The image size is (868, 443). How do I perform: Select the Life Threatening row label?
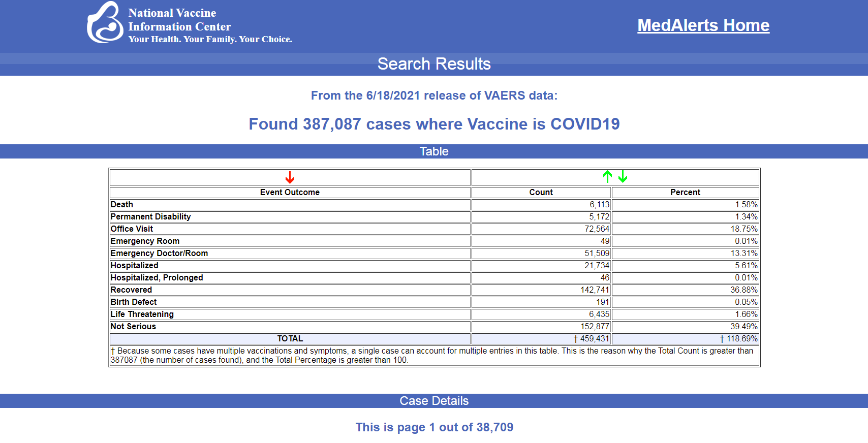tap(142, 314)
